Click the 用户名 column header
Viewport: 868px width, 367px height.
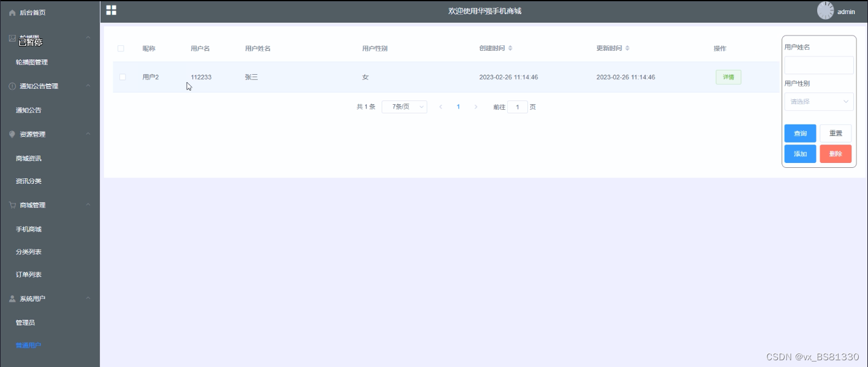[200, 48]
